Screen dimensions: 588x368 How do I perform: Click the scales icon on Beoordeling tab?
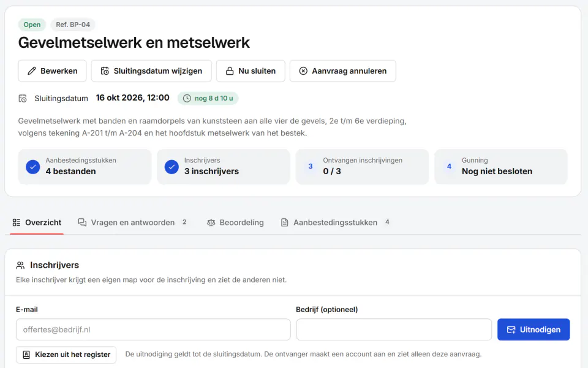pos(211,222)
